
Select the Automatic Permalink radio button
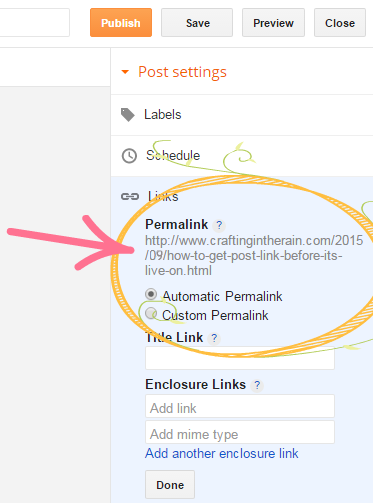click(x=151, y=294)
